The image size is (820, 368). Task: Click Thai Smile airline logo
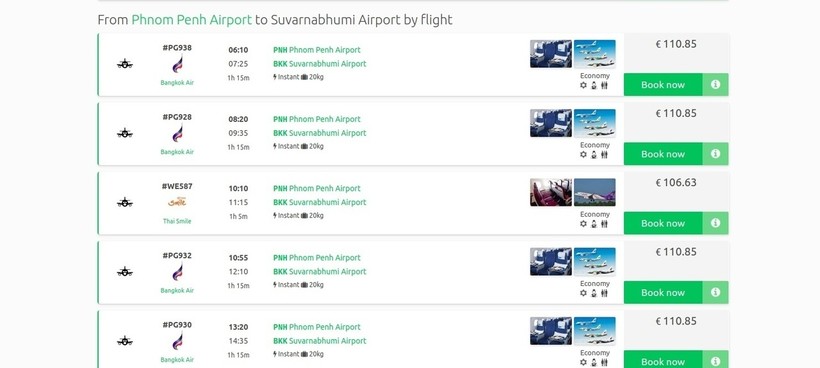177,202
